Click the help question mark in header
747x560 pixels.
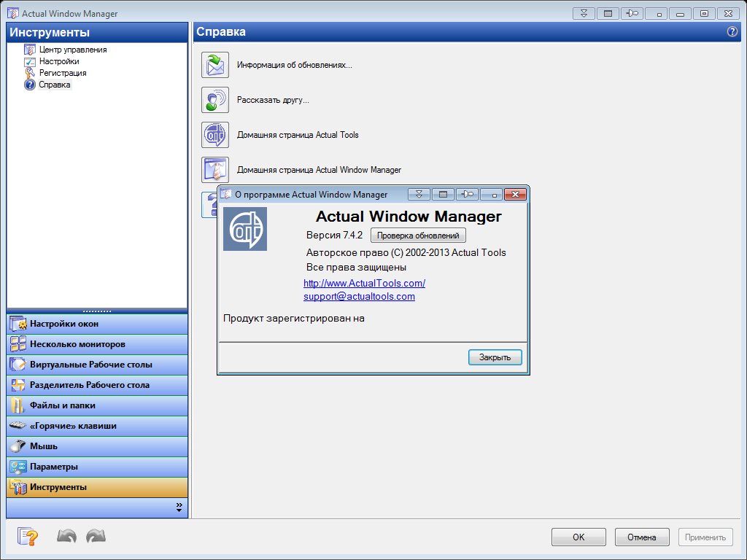coord(732,32)
